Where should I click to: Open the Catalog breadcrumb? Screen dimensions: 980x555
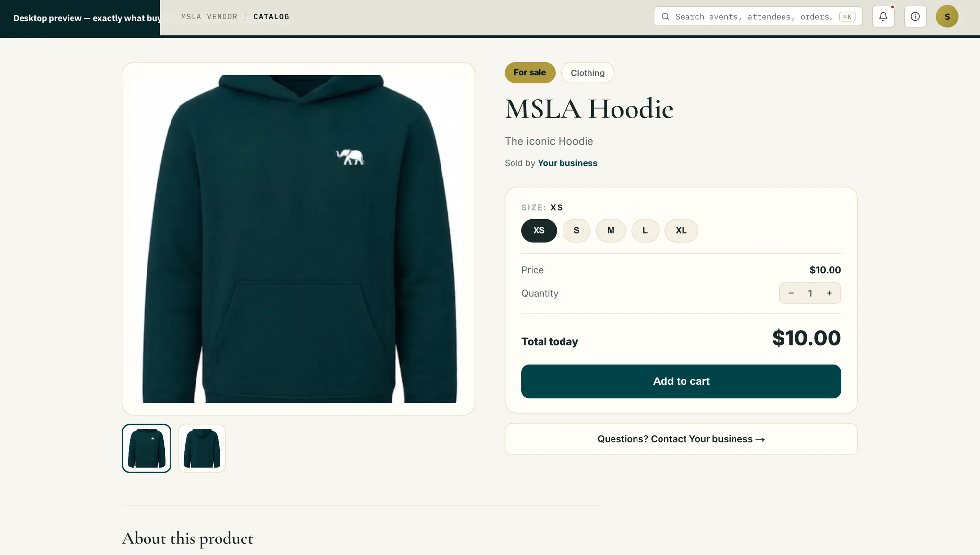pos(271,17)
